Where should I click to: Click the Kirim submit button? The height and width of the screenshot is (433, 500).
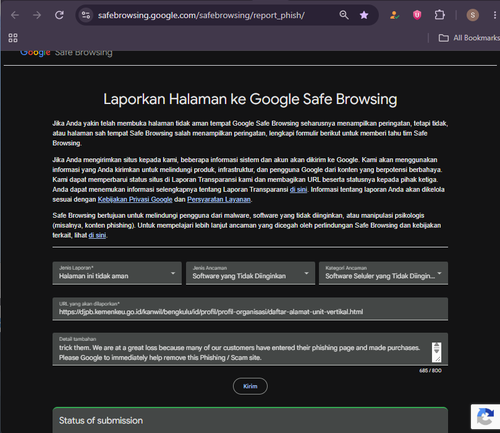pyautogui.click(x=250, y=386)
